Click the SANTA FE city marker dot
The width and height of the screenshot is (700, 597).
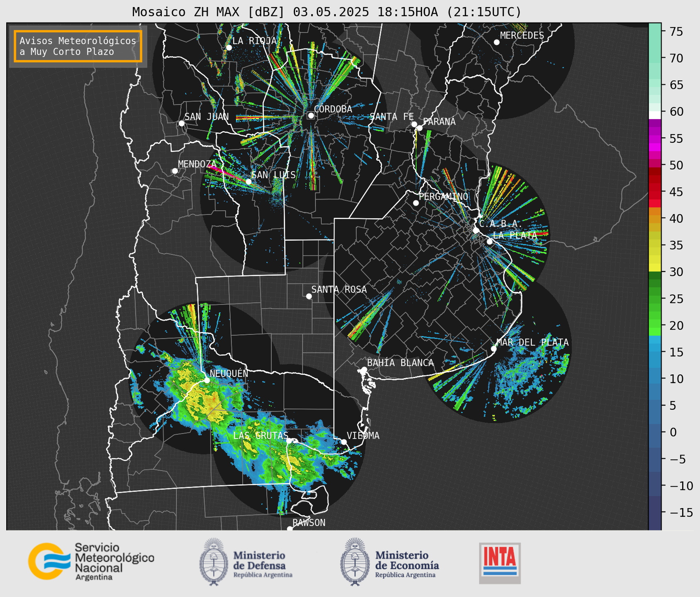(x=414, y=124)
